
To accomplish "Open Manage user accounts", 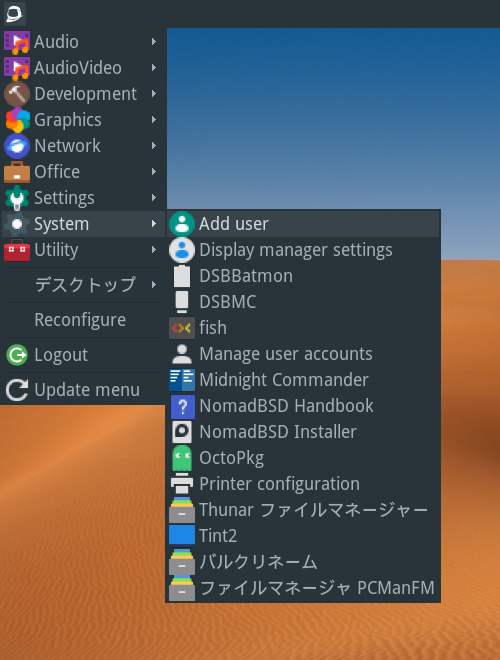I will (303, 354).
